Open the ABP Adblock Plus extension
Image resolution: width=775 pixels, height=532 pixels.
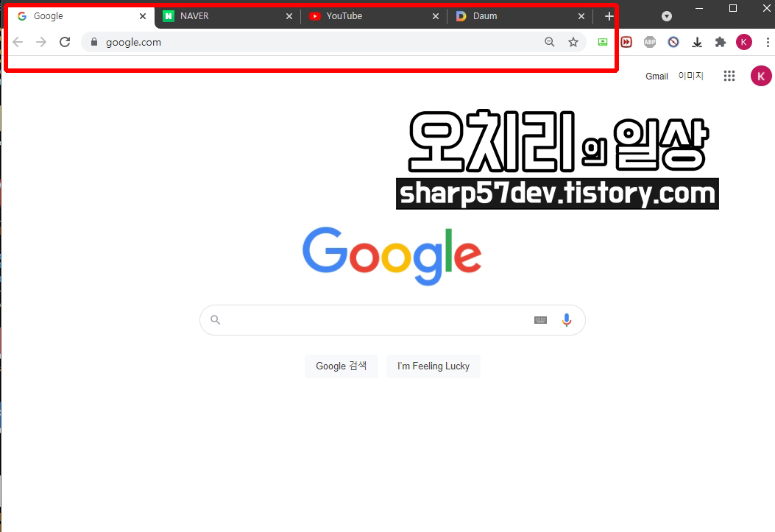649,42
